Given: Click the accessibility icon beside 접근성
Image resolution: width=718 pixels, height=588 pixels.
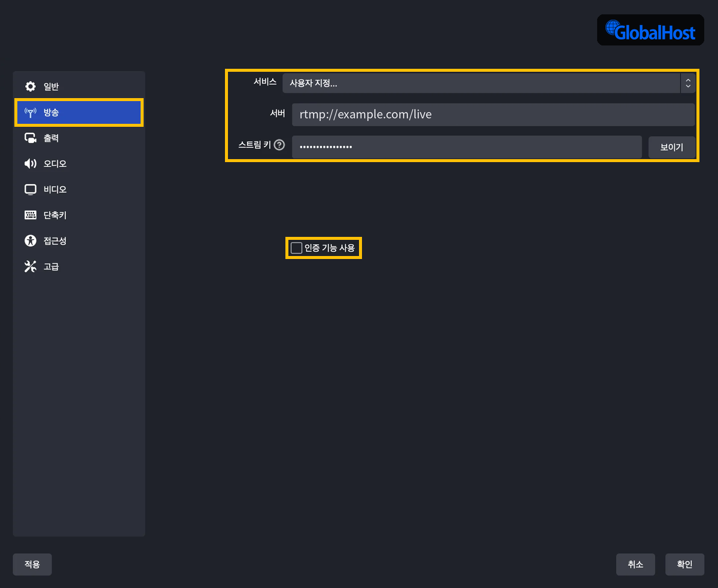Looking at the screenshot, I should pyautogui.click(x=30, y=241).
